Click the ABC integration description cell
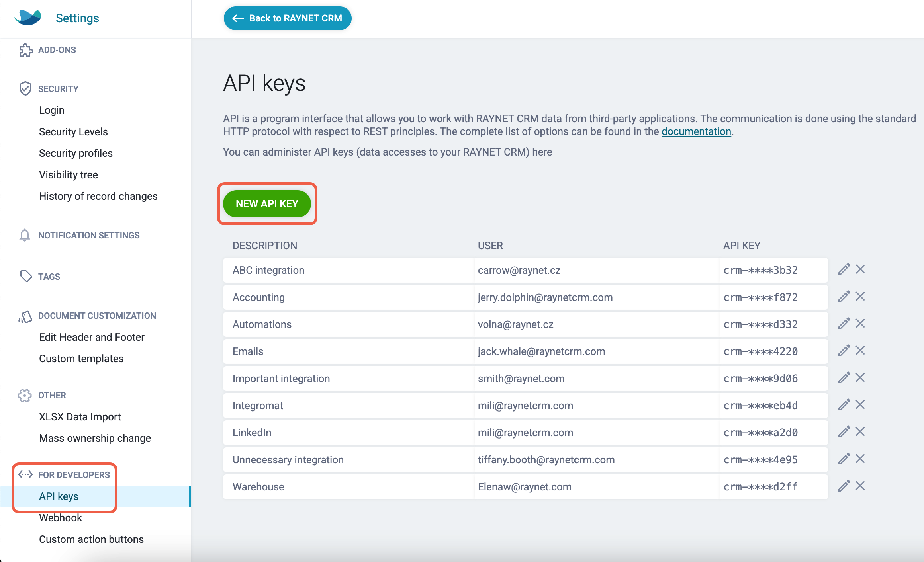The width and height of the screenshot is (924, 562). point(348,270)
